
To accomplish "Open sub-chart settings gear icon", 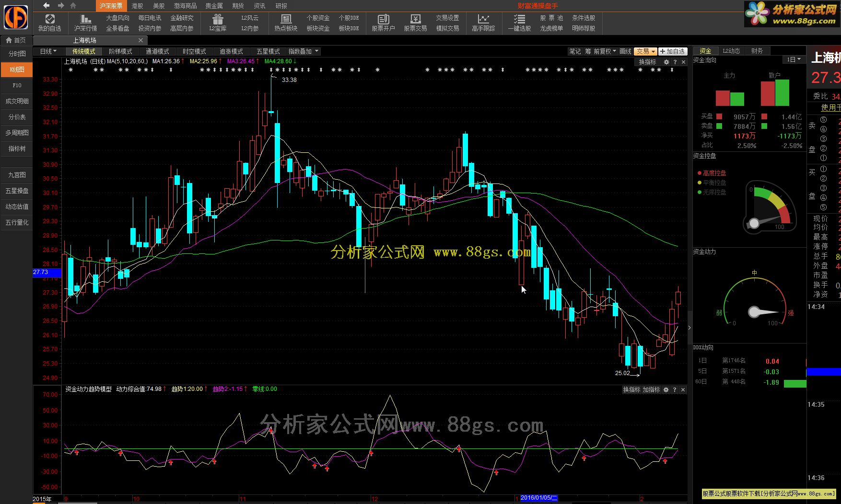I will pyautogui.click(x=666, y=390).
